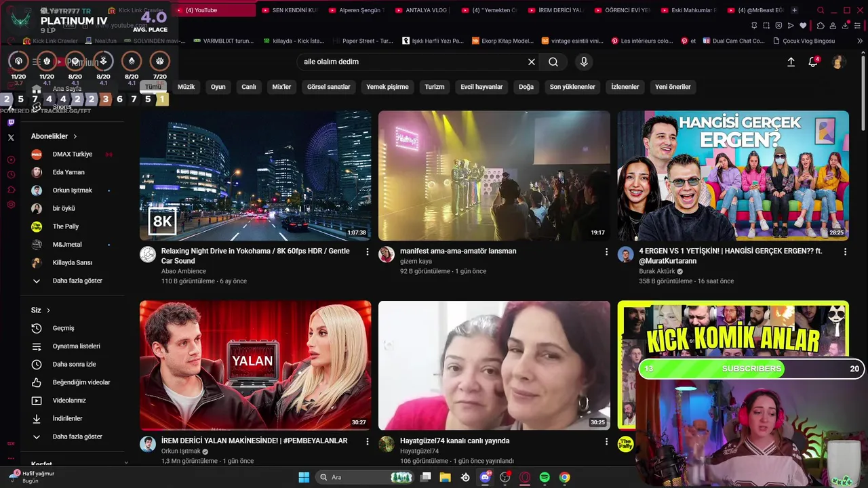Image resolution: width=868 pixels, height=488 pixels.
Task: Expand the Siz section chevron
Action: 48,310
